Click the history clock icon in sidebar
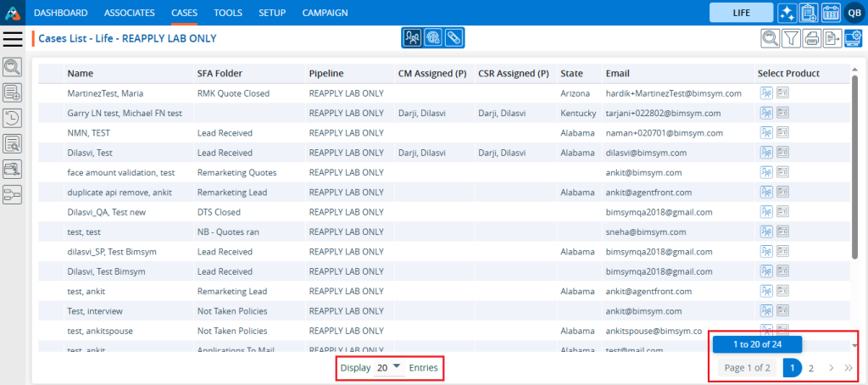Image resolution: width=868 pixels, height=385 pixels. 13,118
